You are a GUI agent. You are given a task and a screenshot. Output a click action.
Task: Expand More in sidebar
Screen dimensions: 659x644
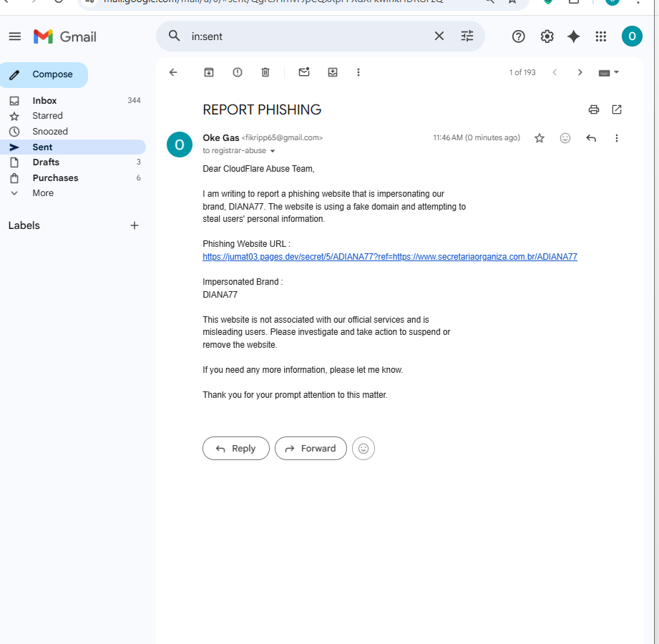[43, 193]
